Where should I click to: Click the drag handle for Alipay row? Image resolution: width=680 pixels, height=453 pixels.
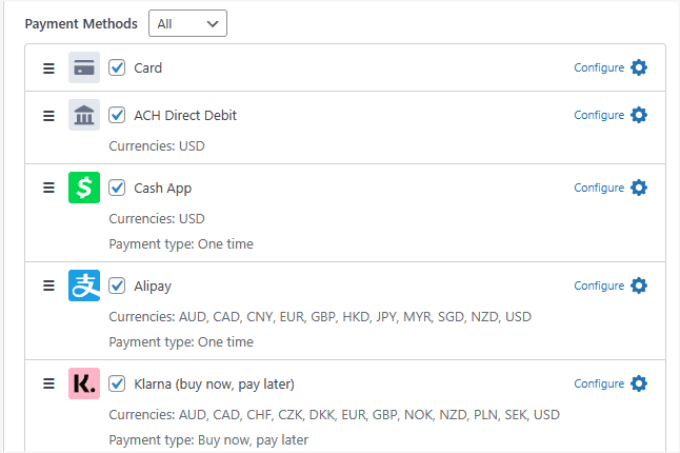pos(48,286)
